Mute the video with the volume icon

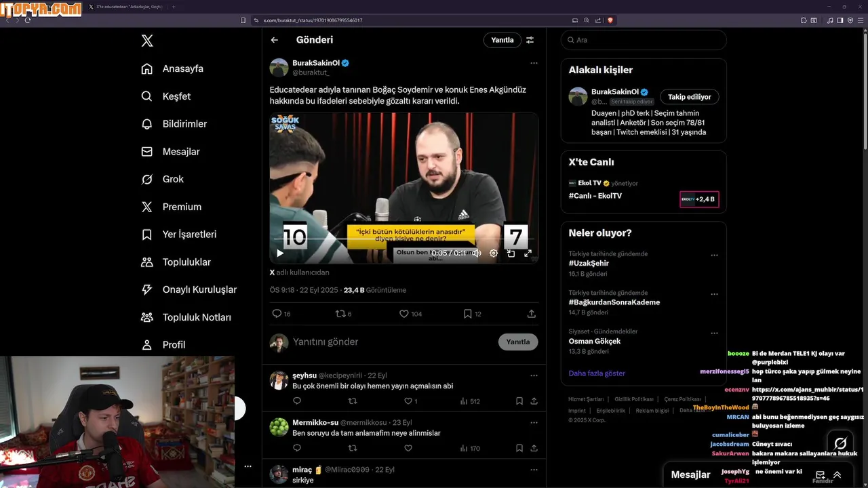[477, 253]
